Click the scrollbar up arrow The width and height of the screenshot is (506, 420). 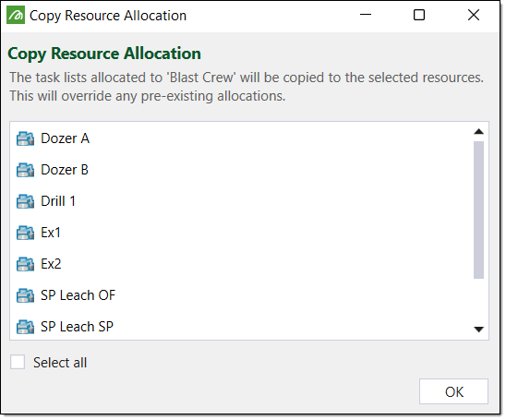478,132
